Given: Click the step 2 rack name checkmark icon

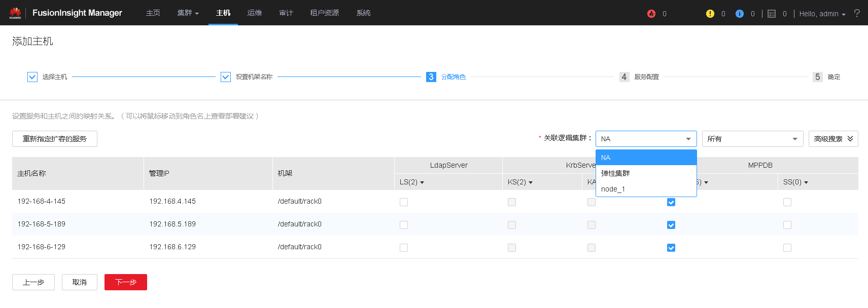Looking at the screenshot, I should (x=226, y=77).
